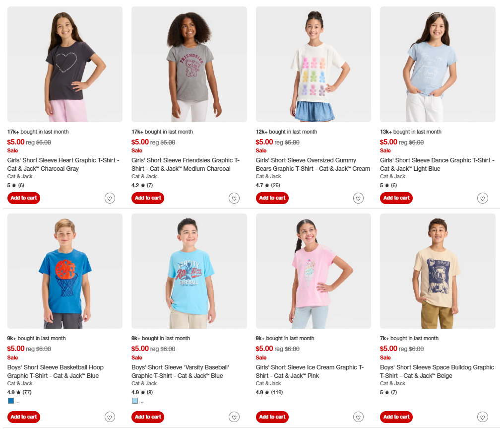This screenshot has width=504, height=430.
Task: View the Basketball Hoop T-Shirt product image
Action: click(x=65, y=271)
